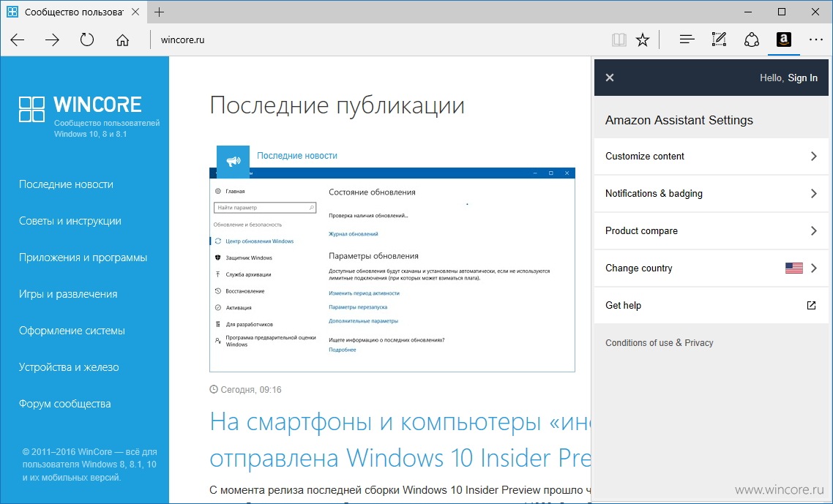Open the Hub three-lines icon

(687, 40)
